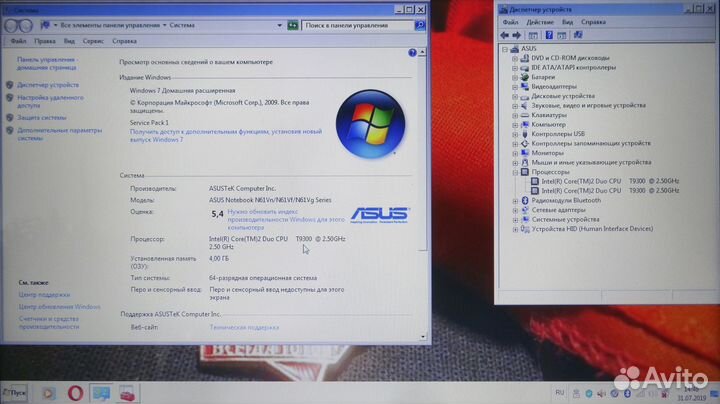Click the RU language indicator

pyautogui.click(x=559, y=393)
